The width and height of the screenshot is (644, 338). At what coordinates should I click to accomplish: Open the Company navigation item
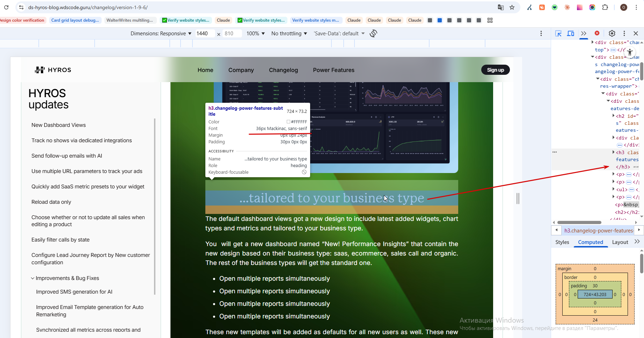[241, 70]
